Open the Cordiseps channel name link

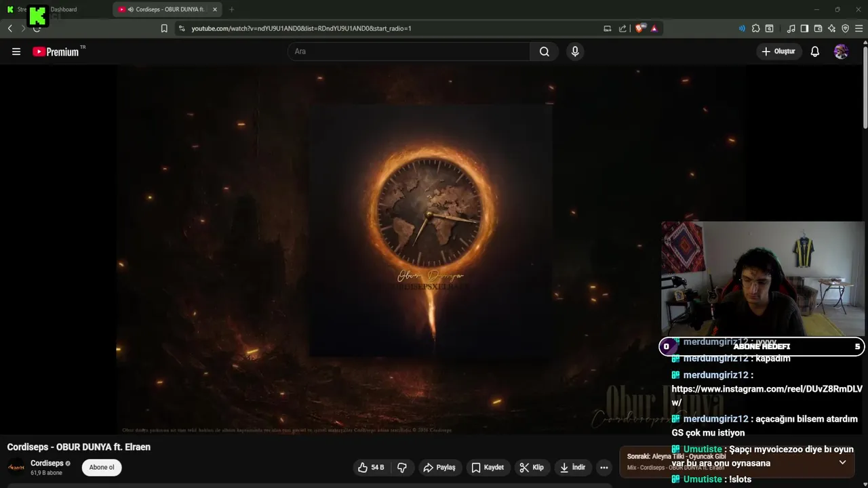pos(47,463)
